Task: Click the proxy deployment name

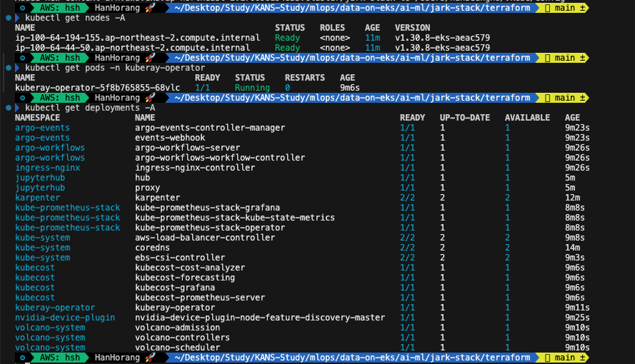Action: tap(147, 188)
